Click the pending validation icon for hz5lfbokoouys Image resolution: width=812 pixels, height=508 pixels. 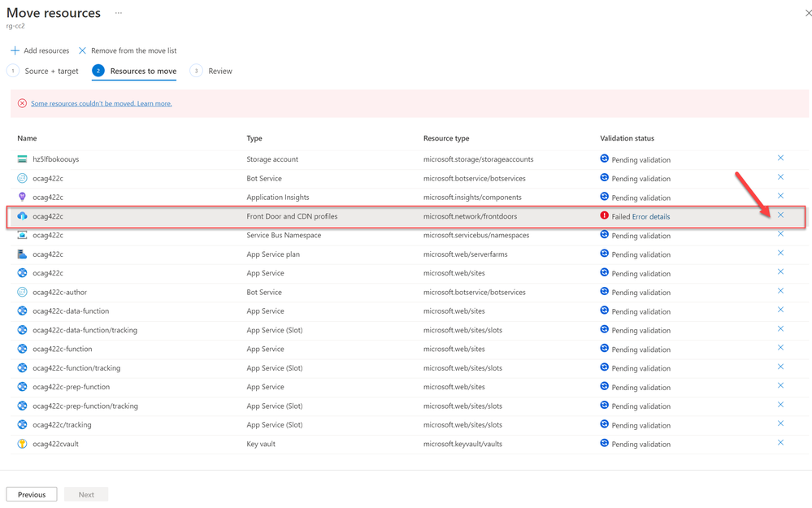point(605,158)
